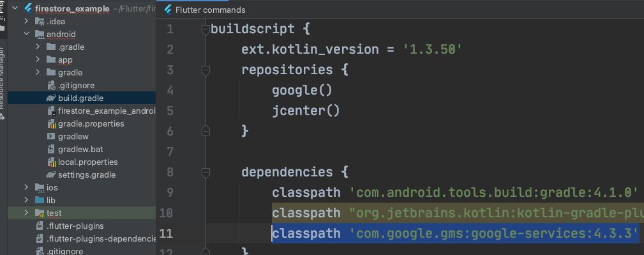Screen dimensions: 644x255
Task: Select gradlew.bat in the project tree
Action: pos(80,150)
